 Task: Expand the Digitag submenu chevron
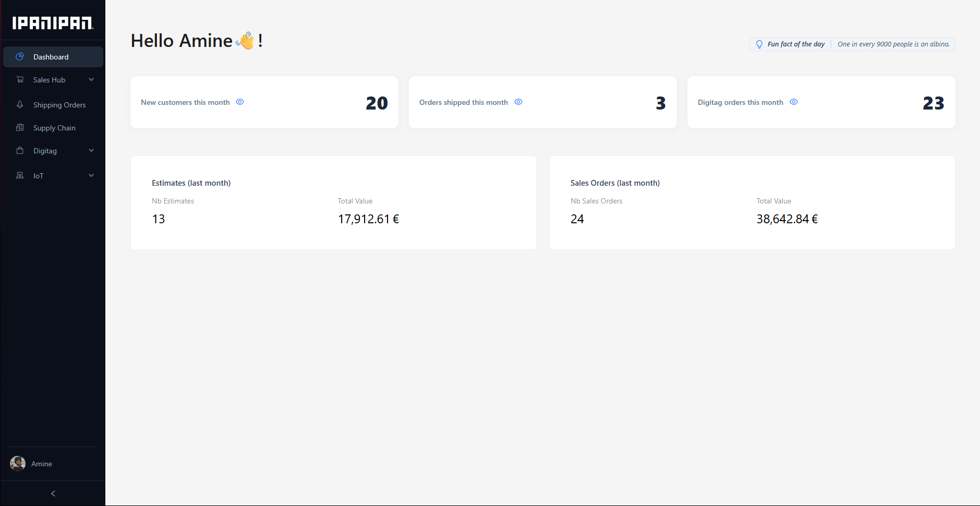pyautogui.click(x=91, y=151)
